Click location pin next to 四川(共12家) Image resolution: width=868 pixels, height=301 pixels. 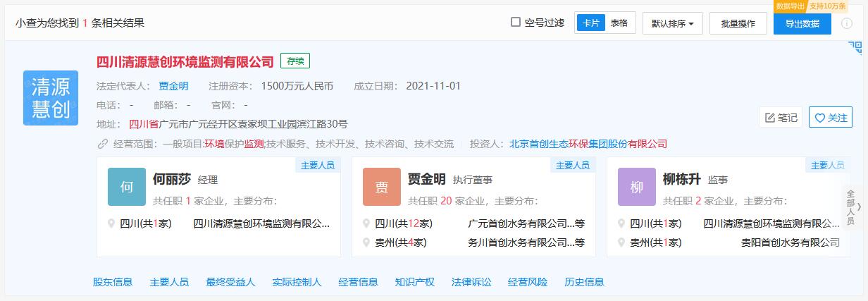click(366, 223)
